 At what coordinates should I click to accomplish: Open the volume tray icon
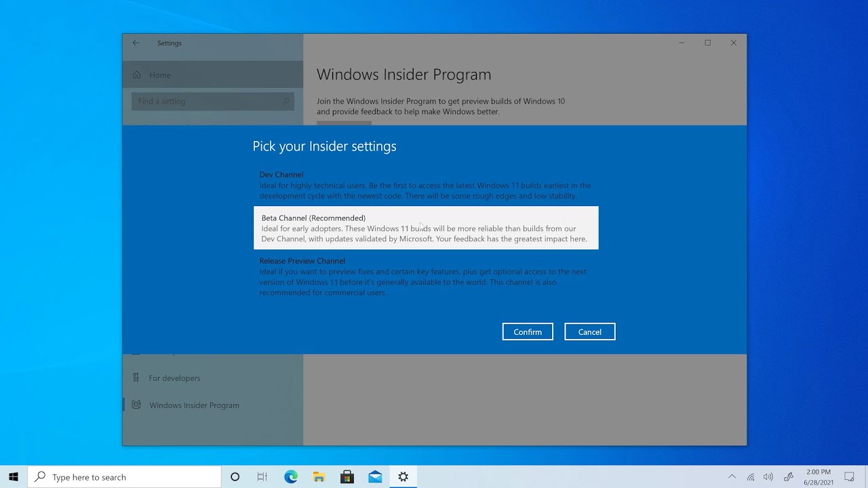[768, 477]
